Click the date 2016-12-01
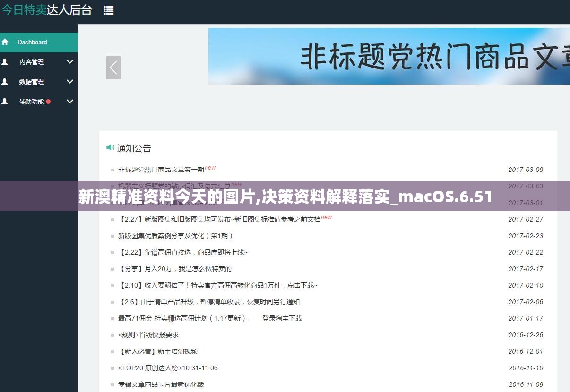This screenshot has height=392, width=570. point(526,351)
